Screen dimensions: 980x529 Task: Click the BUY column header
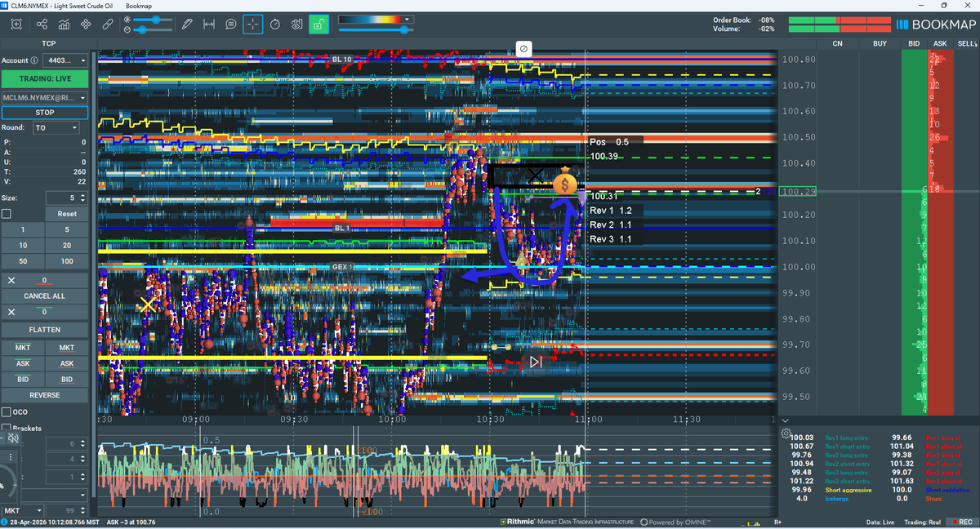coord(880,43)
